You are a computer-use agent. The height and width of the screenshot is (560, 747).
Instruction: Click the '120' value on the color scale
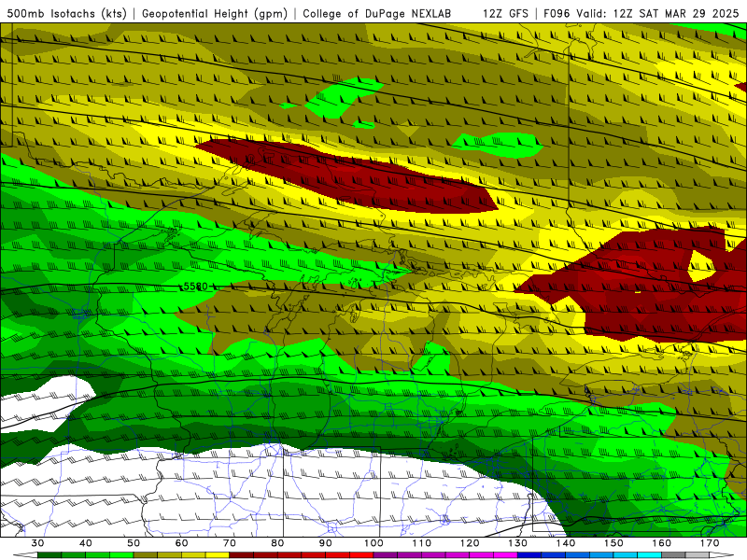tap(470, 543)
